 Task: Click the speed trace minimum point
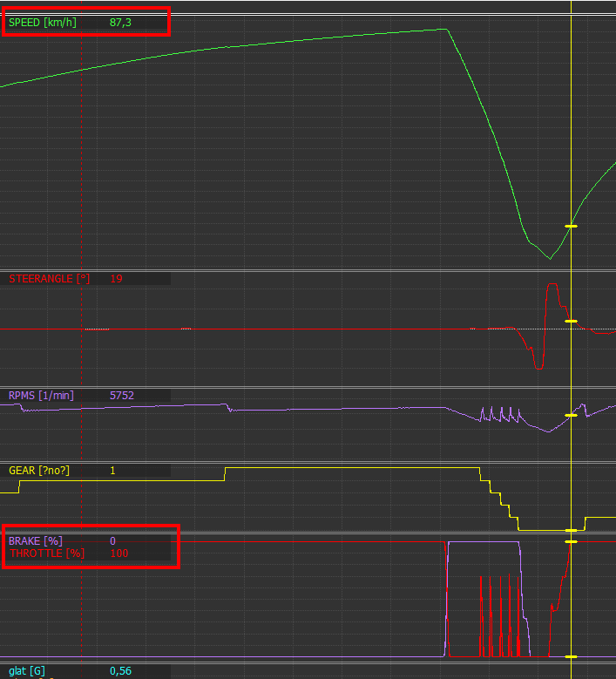click(x=550, y=259)
